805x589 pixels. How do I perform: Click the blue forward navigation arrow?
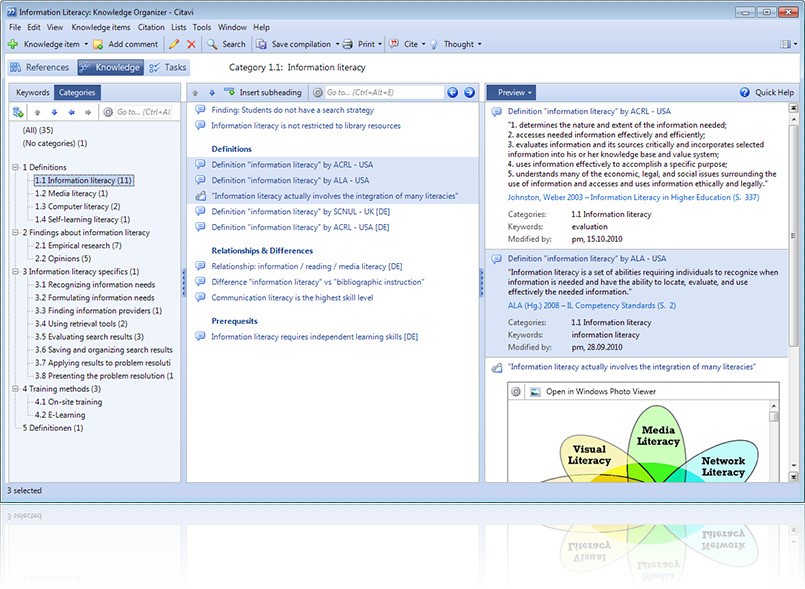point(468,92)
